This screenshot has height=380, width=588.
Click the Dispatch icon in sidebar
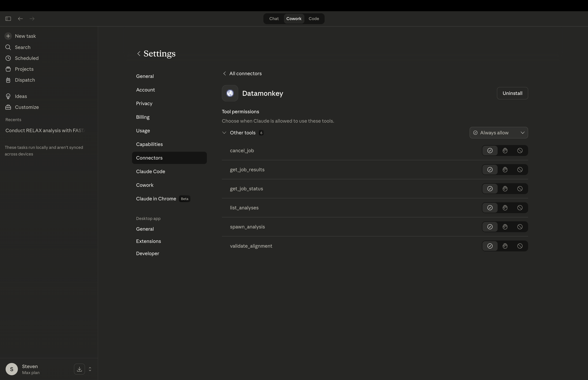(8, 80)
